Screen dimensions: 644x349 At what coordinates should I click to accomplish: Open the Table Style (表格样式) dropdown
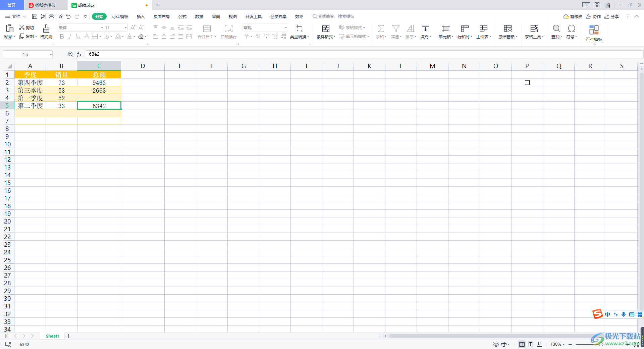coord(352,28)
